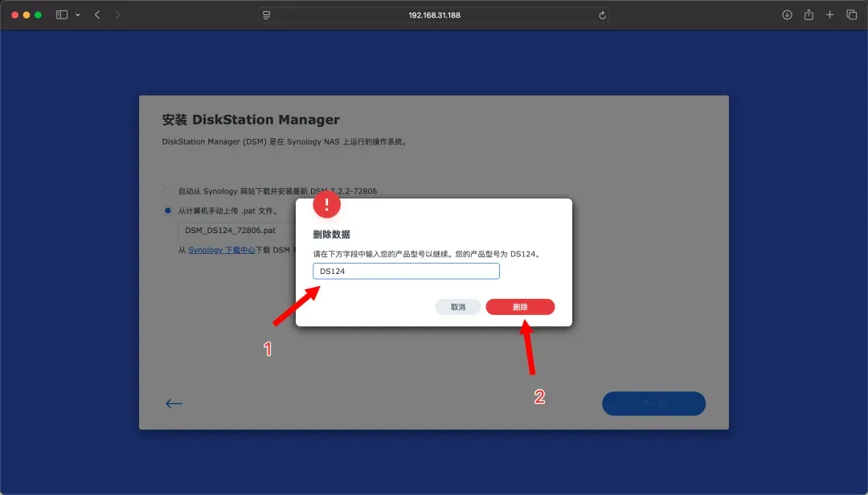Click the 安装 DiskStation Manager heading
The height and width of the screenshot is (495, 868).
(251, 120)
